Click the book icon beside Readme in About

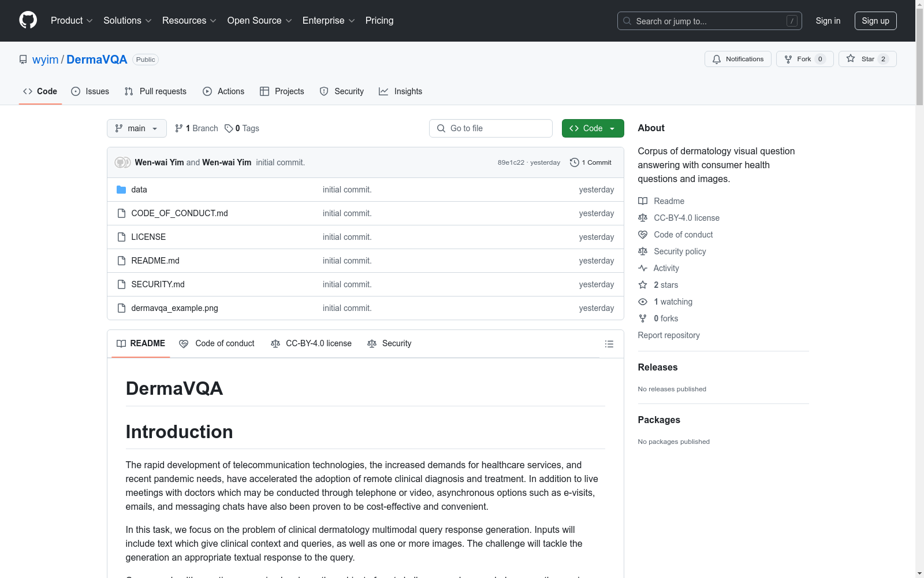[x=643, y=201]
